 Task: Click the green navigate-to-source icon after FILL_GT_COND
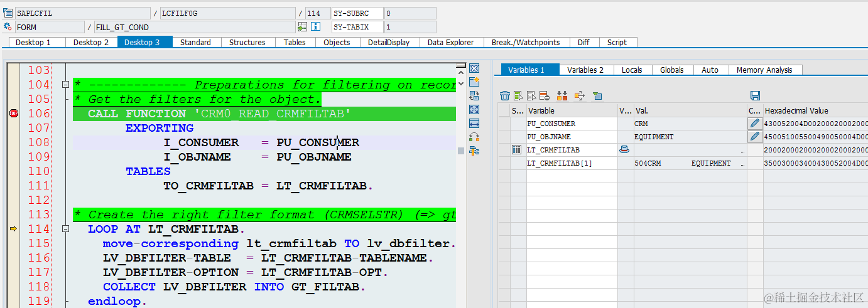303,27
